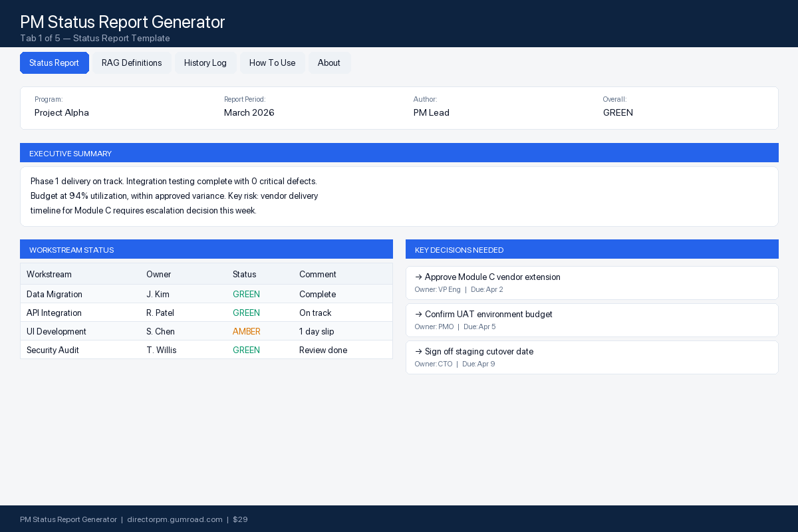798x532 pixels.
Task: Click the Key Decisions Needed header
Action: [592, 249]
